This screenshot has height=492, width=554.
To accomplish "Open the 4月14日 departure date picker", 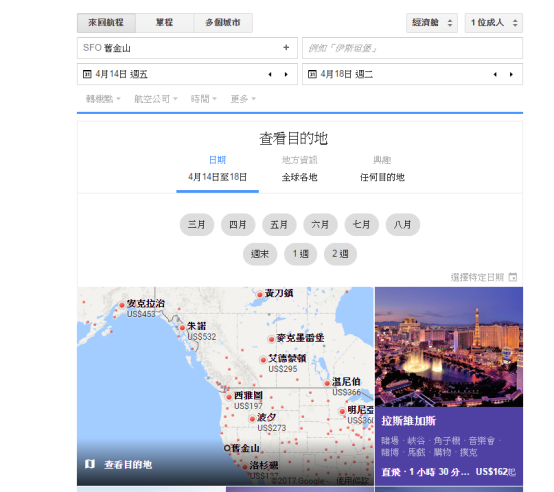I will coord(187,74).
